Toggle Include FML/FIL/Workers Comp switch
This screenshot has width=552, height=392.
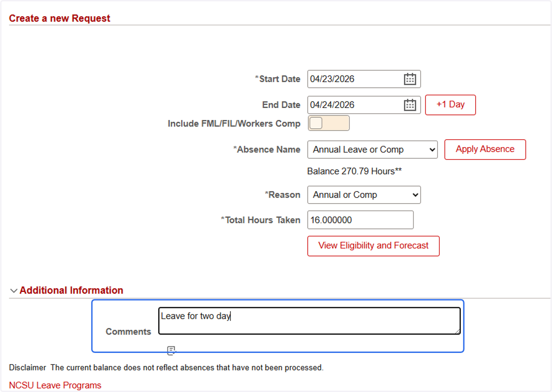[x=328, y=123]
